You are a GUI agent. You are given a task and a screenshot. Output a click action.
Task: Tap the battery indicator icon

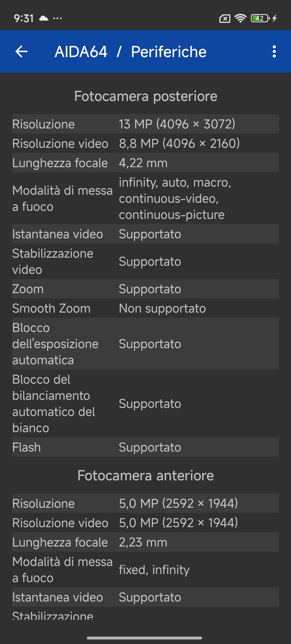(x=260, y=18)
